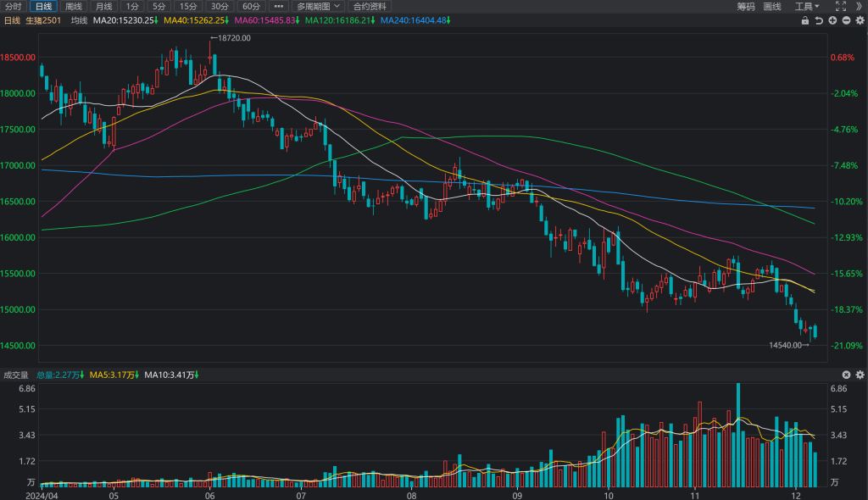Click MA10:3.41万 volume average
The height and width of the screenshot is (500, 868).
171,375
